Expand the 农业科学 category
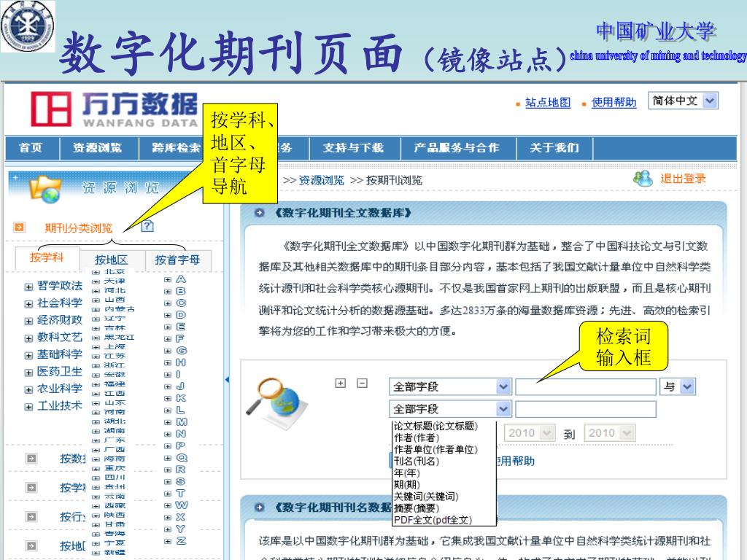Viewport: 747px width, 560px height. point(28,389)
